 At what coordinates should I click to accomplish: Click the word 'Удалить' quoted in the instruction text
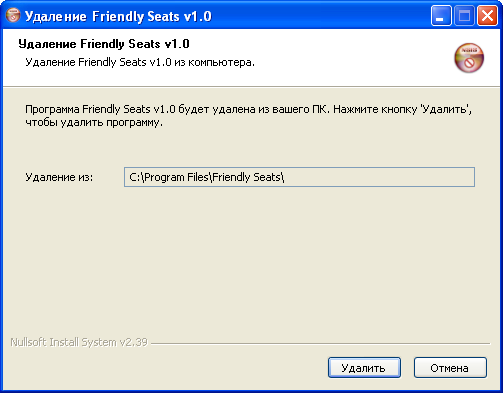[x=445, y=109]
